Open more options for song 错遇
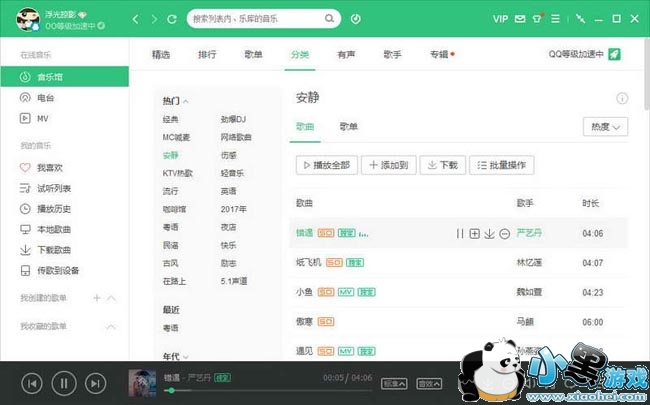 click(x=504, y=234)
